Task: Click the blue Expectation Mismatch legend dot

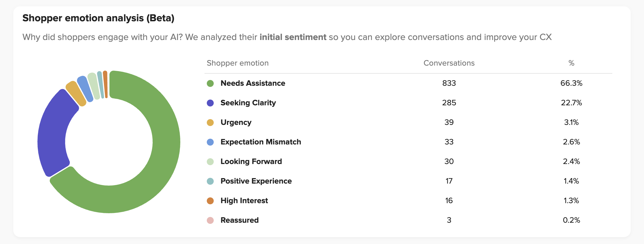Action: [x=210, y=142]
